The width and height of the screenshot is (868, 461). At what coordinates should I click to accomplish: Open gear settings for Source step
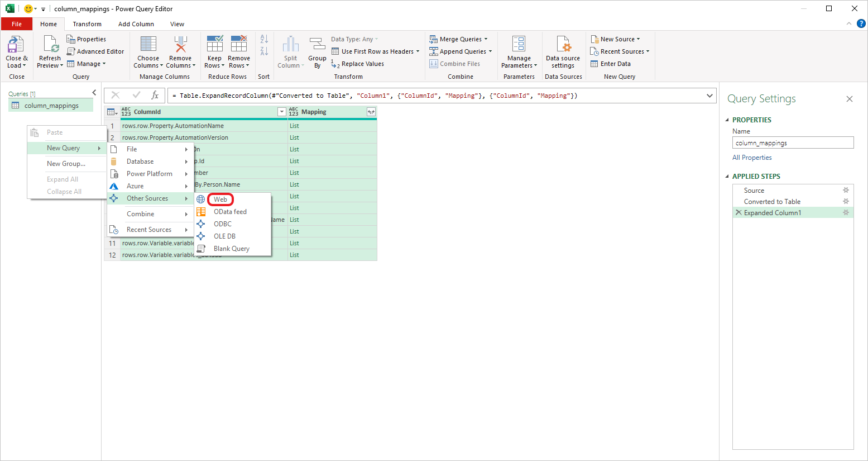click(846, 191)
